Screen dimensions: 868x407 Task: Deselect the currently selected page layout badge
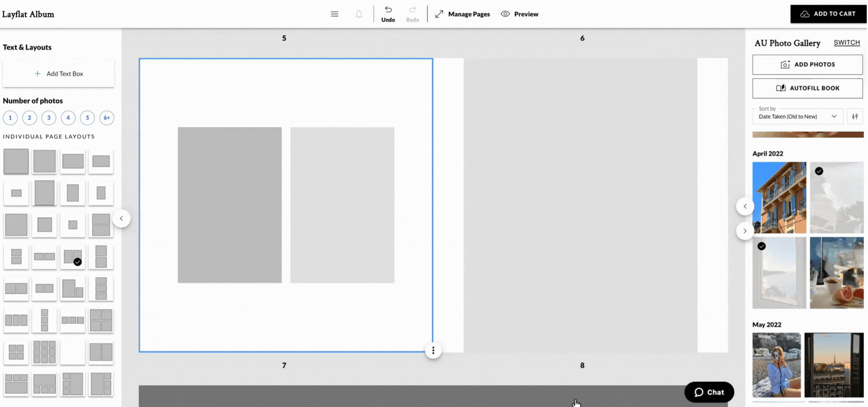click(78, 261)
